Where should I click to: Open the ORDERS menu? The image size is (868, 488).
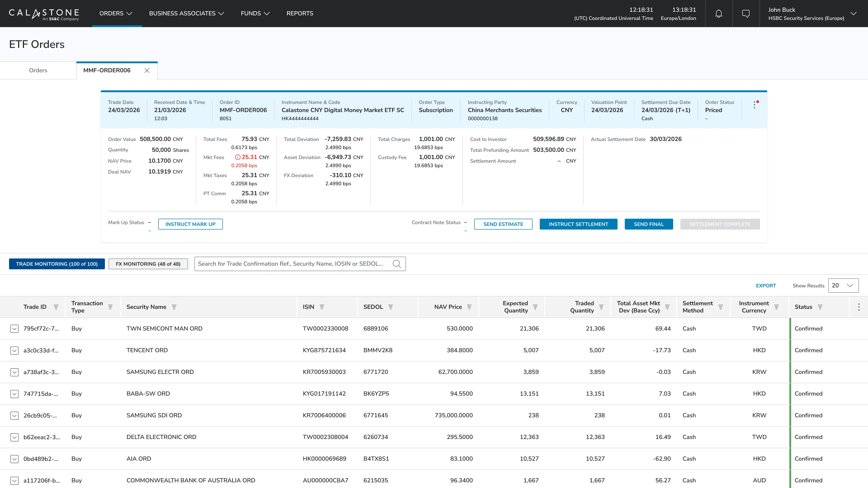coord(116,14)
